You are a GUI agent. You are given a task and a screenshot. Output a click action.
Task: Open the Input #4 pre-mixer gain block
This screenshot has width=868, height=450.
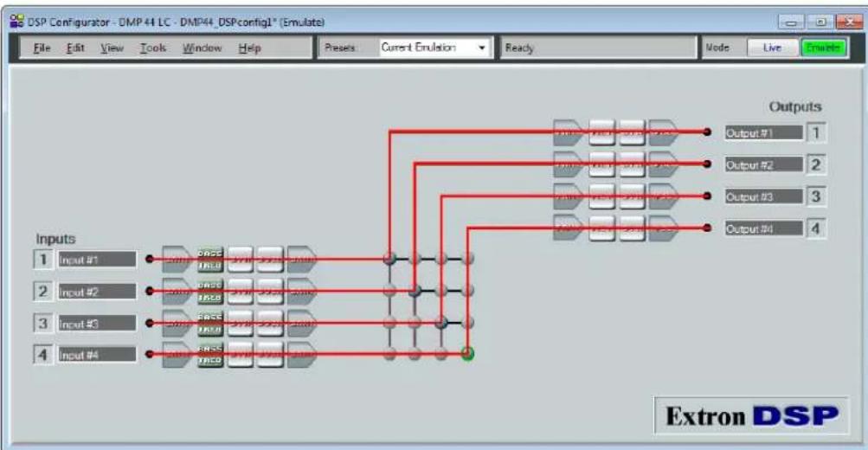(x=302, y=354)
